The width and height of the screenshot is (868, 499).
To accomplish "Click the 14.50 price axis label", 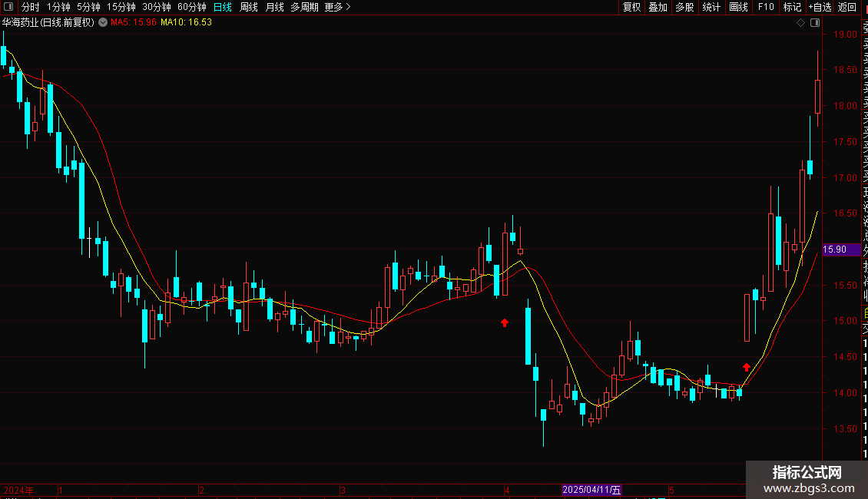I will (x=845, y=357).
